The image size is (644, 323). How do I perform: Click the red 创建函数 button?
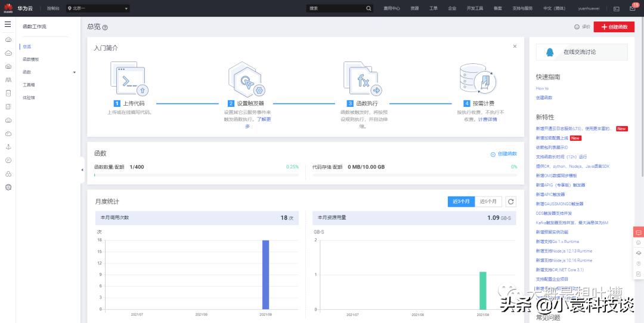pos(614,27)
